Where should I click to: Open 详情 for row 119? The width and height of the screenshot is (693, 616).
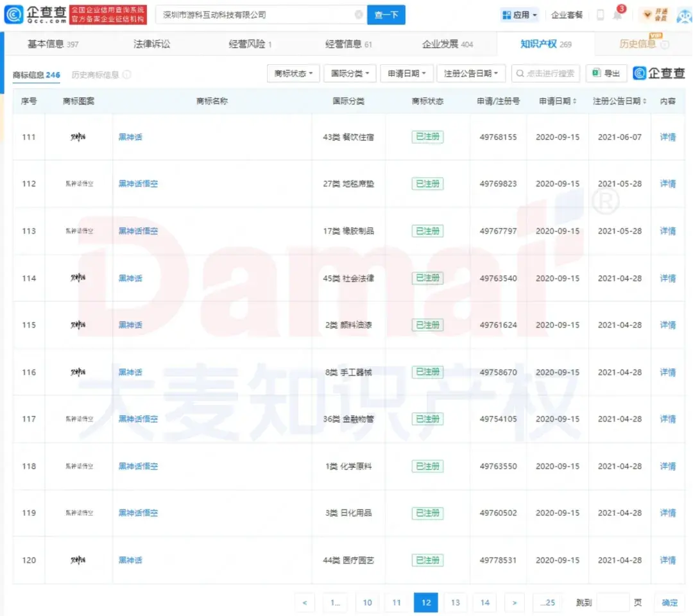pyautogui.click(x=668, y=513)
